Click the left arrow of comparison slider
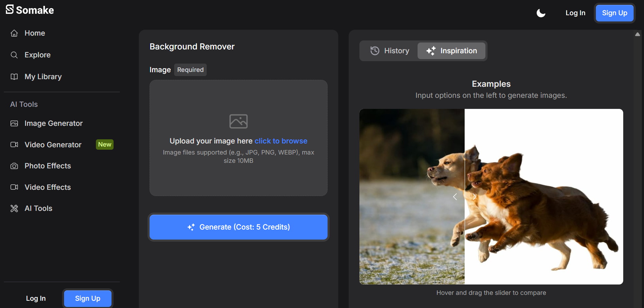The height and width of the screenshot is (308, 644). pos(455,197)
